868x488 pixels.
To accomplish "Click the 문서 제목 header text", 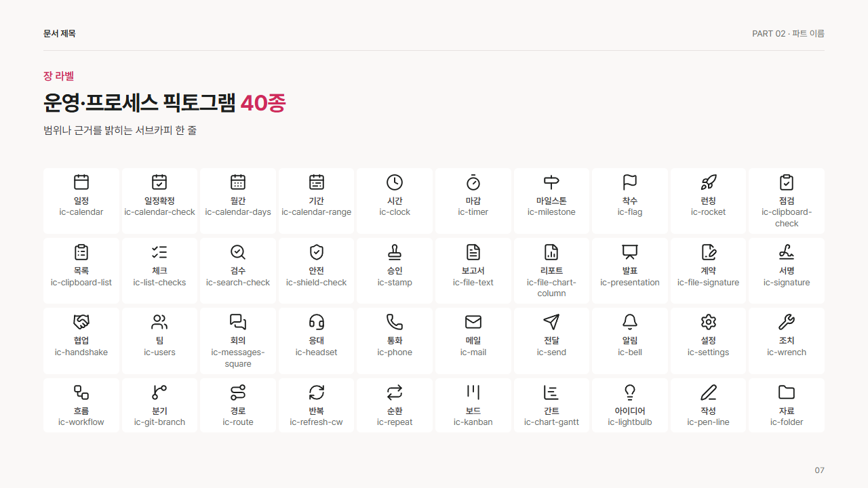I will click(60, 33).
